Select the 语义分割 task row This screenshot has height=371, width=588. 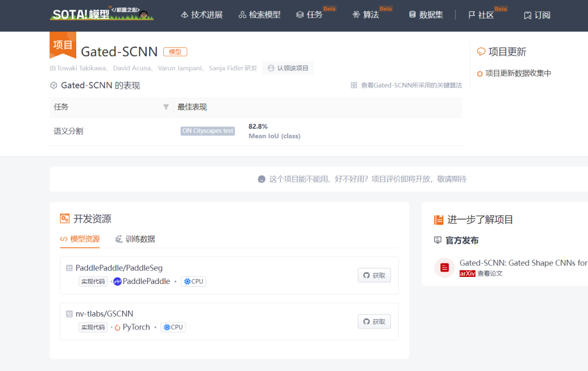tap(256, 131)
